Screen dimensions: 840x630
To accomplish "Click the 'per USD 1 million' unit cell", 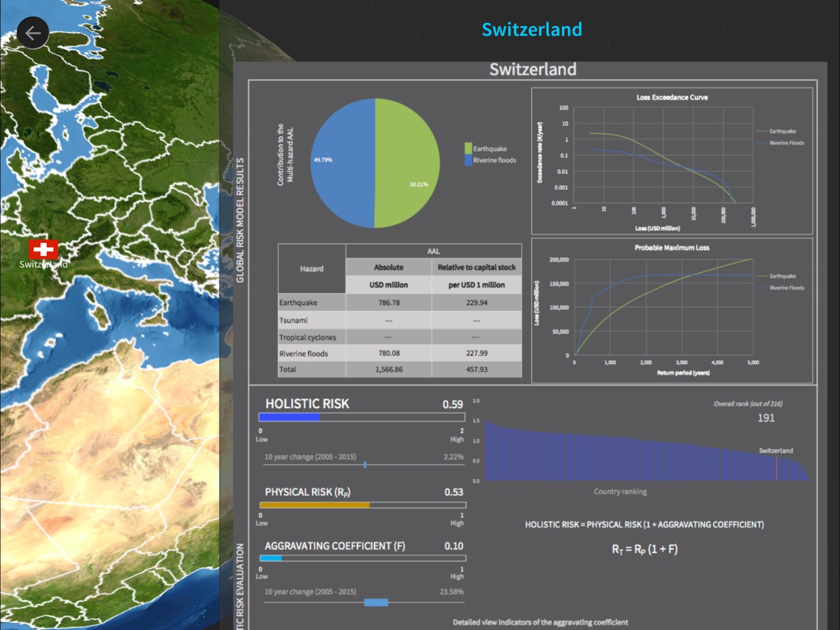I will click(477, 285).
